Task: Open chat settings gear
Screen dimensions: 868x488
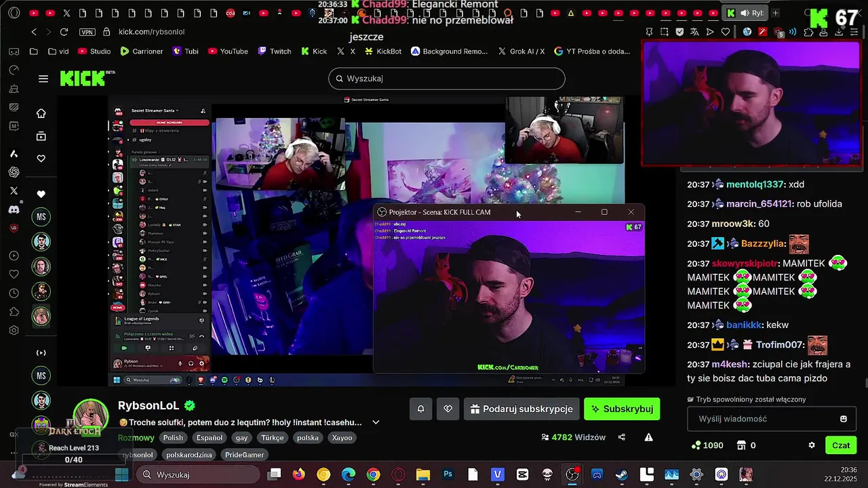Action: point(812,445)
